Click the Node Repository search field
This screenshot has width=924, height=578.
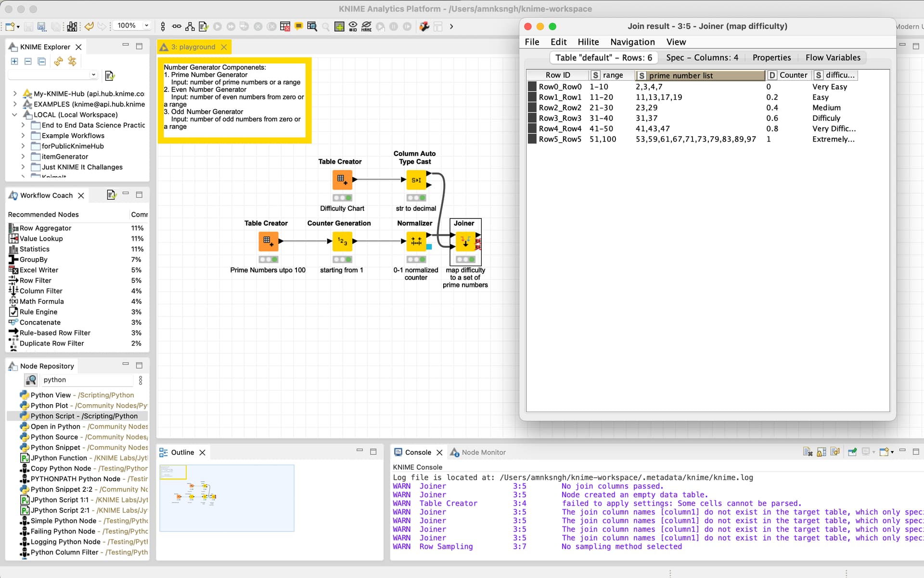point(87,380)
